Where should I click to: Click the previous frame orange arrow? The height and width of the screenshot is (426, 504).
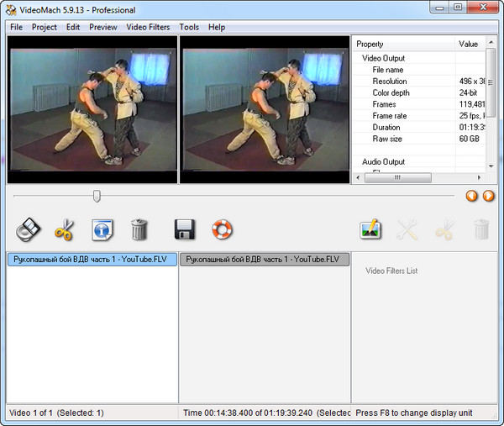coord(472,196)
